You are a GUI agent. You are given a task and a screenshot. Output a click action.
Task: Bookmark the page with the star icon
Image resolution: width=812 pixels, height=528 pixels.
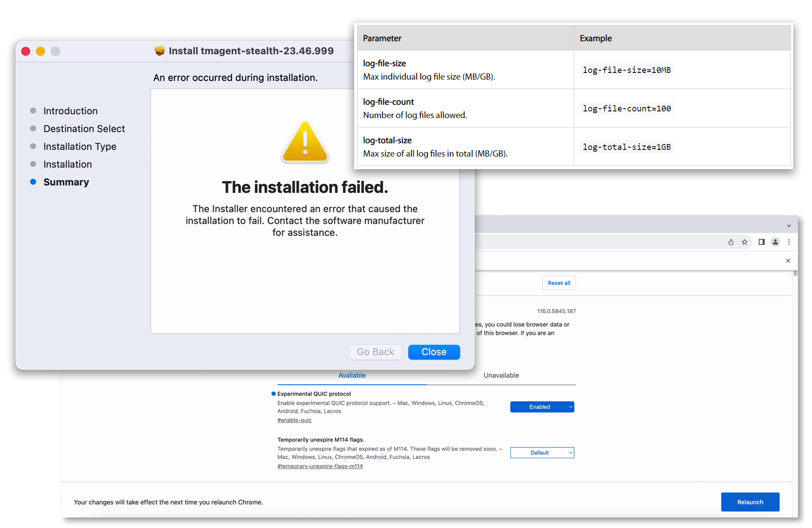[x=744, y=242]
